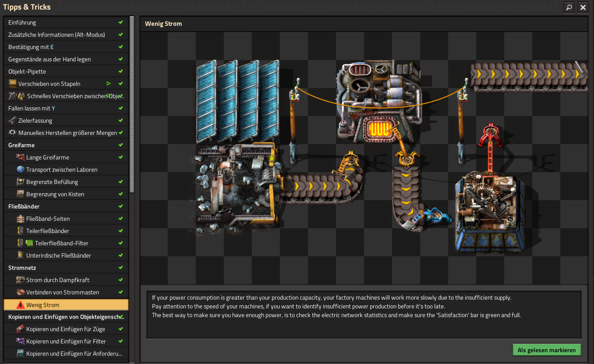Screen dimensions: 594x364
Task: Close the Tipps & Tricks window
Action: [583, 7]
